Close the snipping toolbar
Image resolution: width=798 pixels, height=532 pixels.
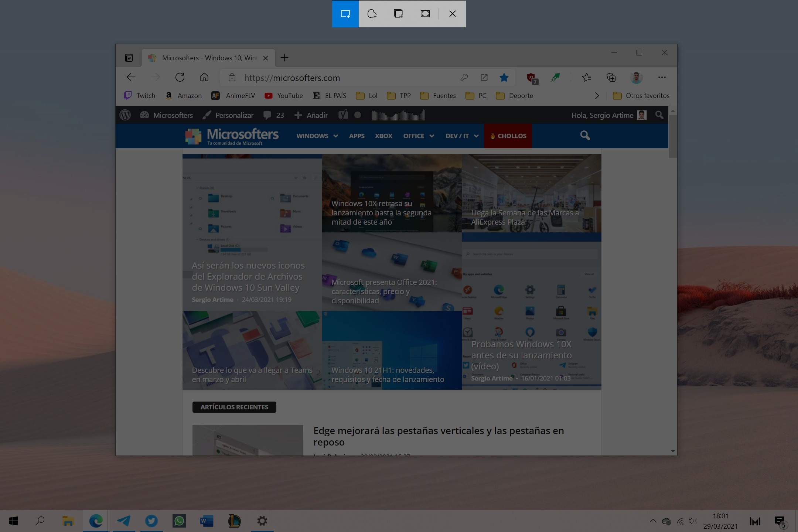453,14
